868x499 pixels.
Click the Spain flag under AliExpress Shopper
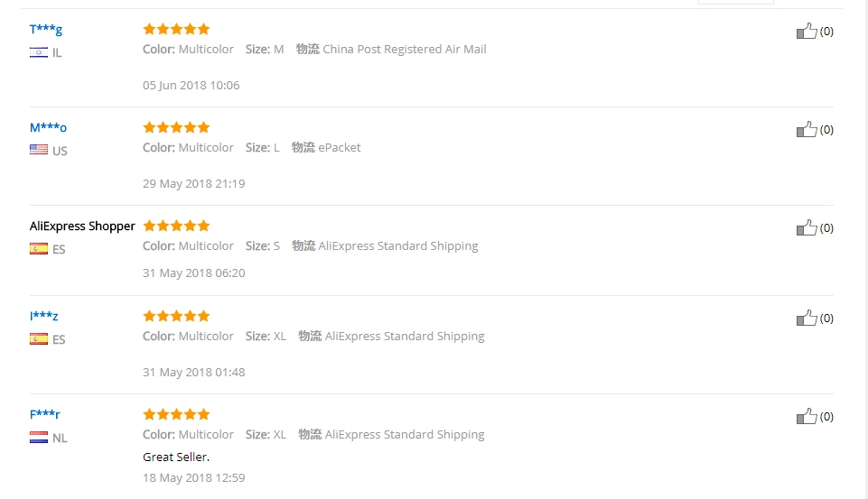[x=39, y=249]
